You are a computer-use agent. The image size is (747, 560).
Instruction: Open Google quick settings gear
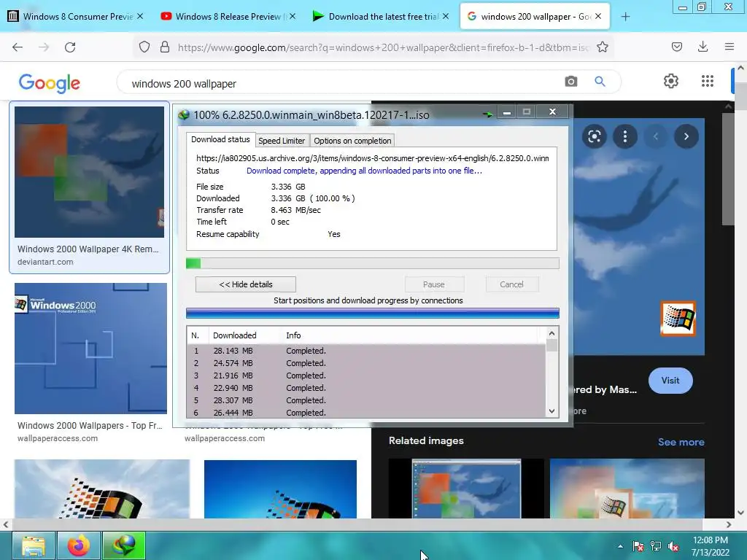pos(671,81)
